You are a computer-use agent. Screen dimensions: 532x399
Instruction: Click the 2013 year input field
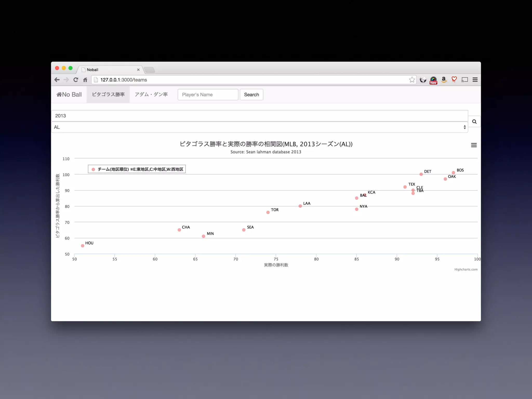[x=259, y=116]
